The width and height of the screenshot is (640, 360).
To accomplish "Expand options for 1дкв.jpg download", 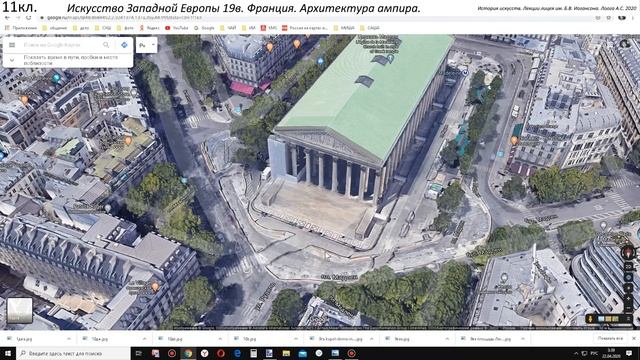I will [x=69, y=339].
